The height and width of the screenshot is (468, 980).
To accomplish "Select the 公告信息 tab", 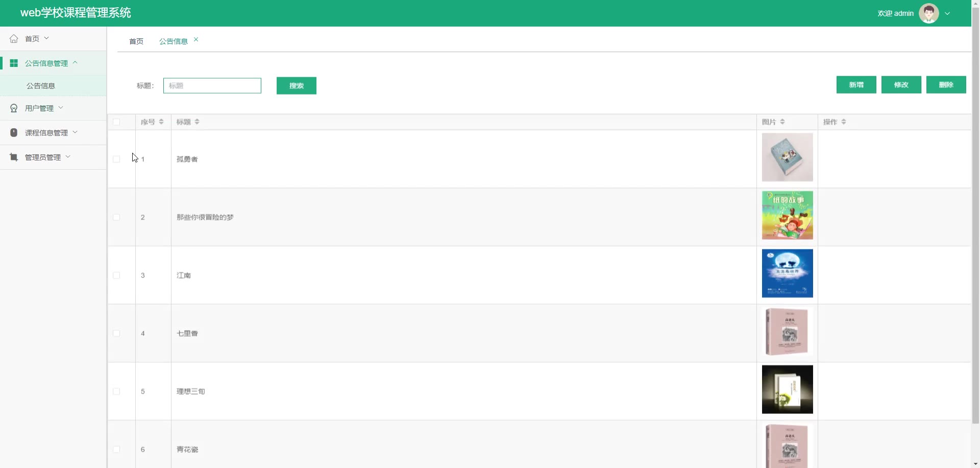I will (174, 41).
